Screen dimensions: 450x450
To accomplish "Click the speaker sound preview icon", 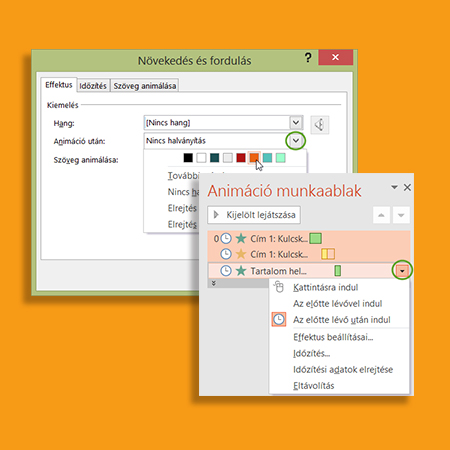I will (320, 125).
